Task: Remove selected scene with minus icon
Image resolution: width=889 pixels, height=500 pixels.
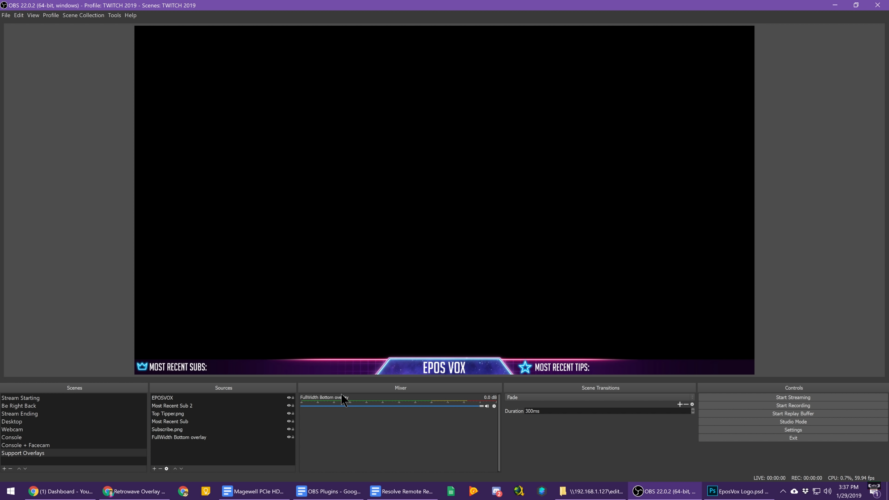Action: pos(10,469)
